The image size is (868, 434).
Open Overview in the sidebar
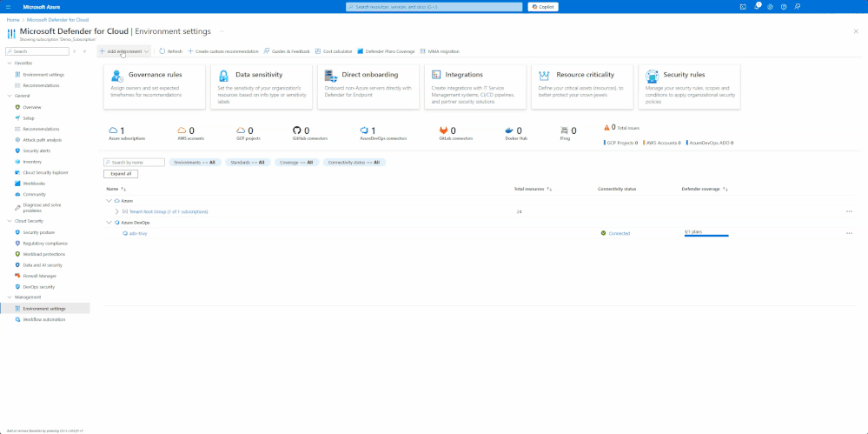pyautogui.click(x=31, y=107)
